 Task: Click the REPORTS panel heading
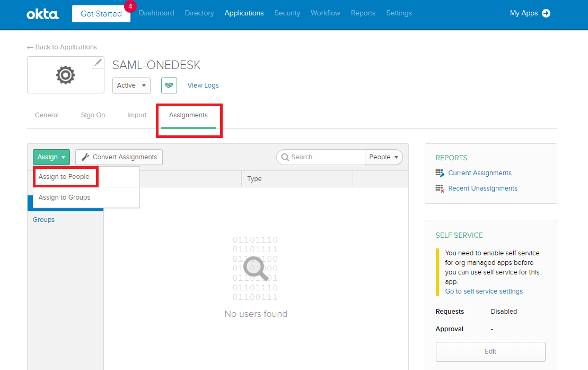tap(452, 158)
